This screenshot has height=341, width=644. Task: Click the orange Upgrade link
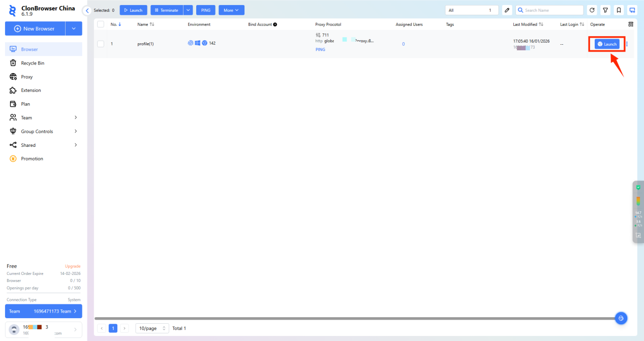tap(73, 266)
